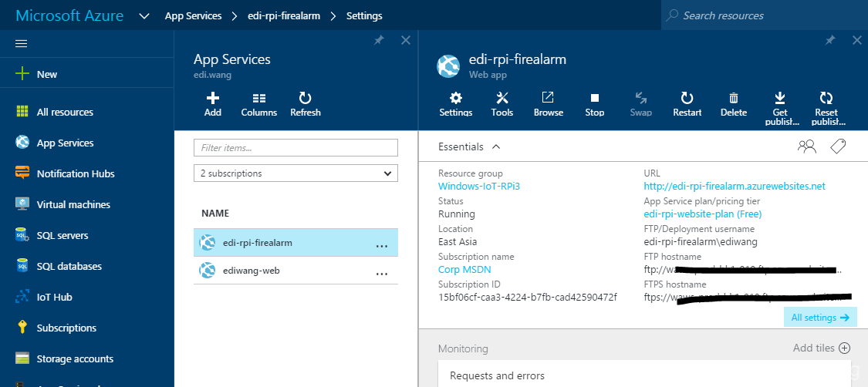Image resolution: width=868 pixels, height=387 pixels.
Task: Browse the web app site
Action: 548,105
